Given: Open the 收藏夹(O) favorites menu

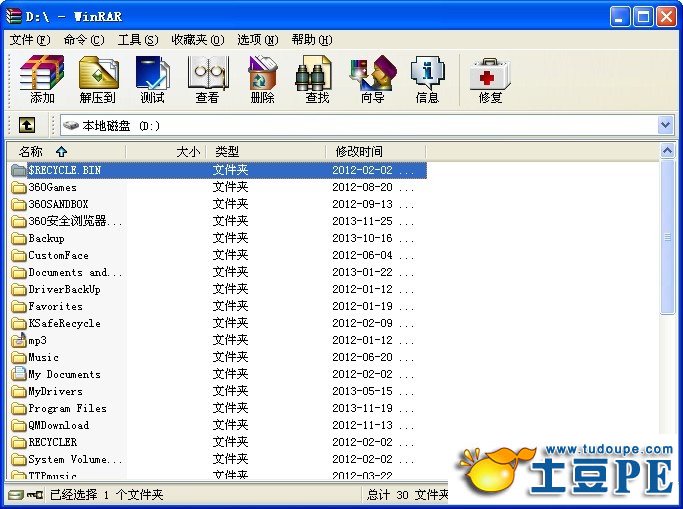Looking at the screenshot, I should 195,40.
